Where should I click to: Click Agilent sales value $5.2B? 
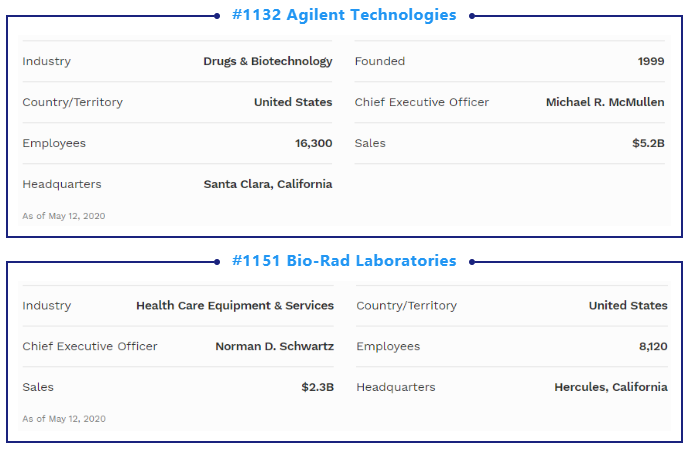coord(648,143)
